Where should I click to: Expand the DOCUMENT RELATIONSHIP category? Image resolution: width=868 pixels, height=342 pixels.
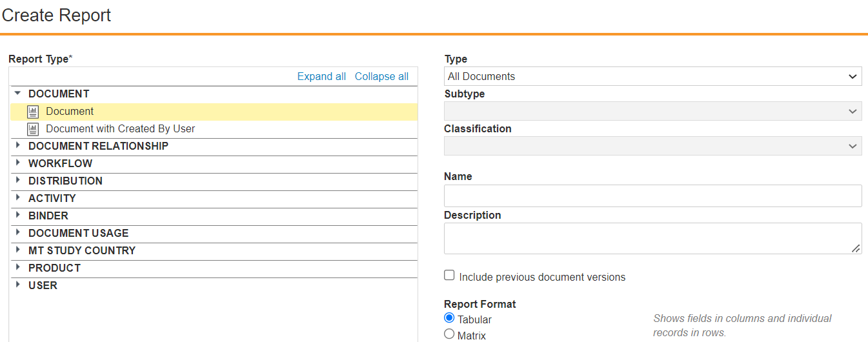coord(18,146)
